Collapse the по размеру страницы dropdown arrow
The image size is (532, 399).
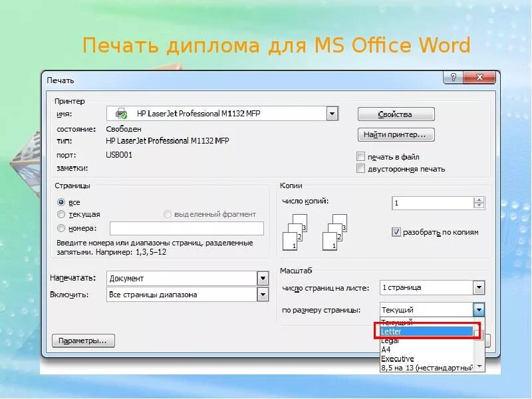479,309
